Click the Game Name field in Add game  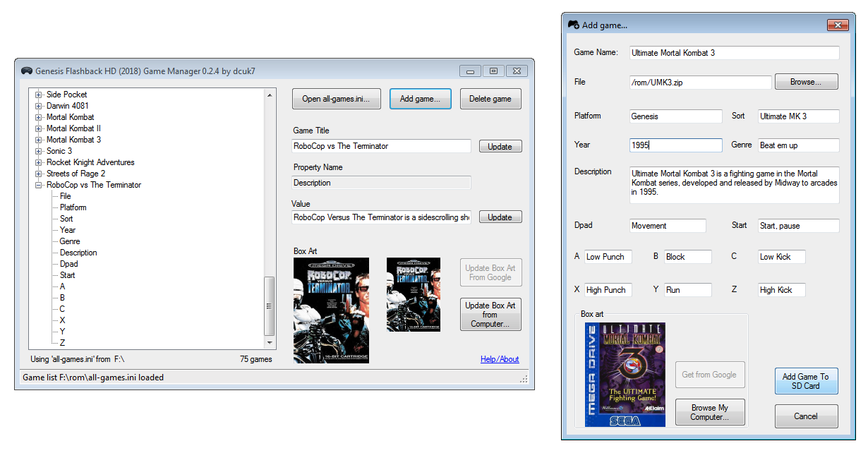[x=735, y=53]
